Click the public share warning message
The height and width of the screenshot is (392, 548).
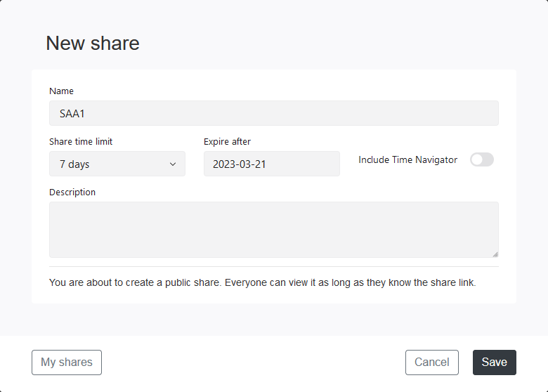coord(263,282)
